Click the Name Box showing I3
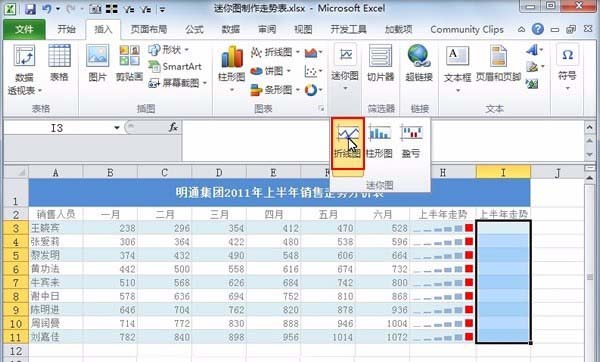 pyautogui.click(x=57, y=128)
